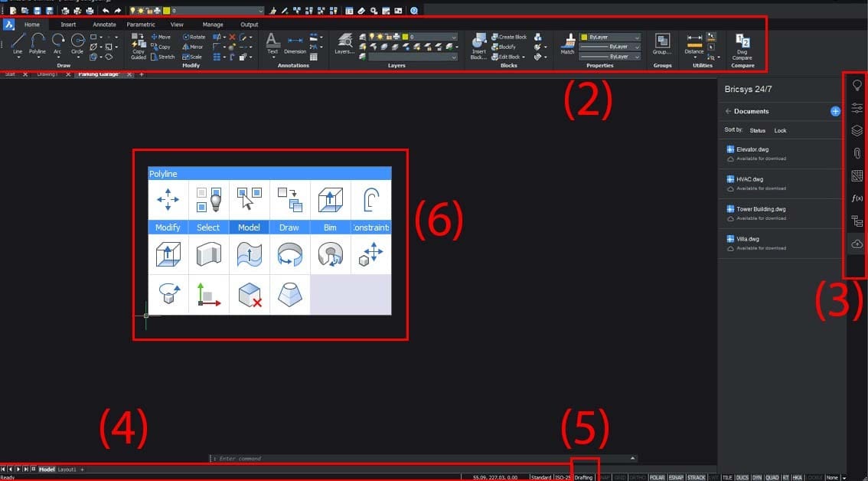Open the Bricsys 24/7 cloud icon in sidebar

click(x=857, y=244)
